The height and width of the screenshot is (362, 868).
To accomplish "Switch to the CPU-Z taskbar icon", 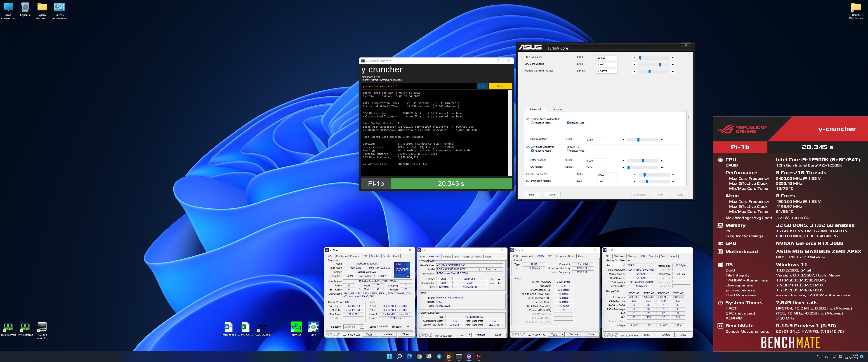I will tap(469, 357).
